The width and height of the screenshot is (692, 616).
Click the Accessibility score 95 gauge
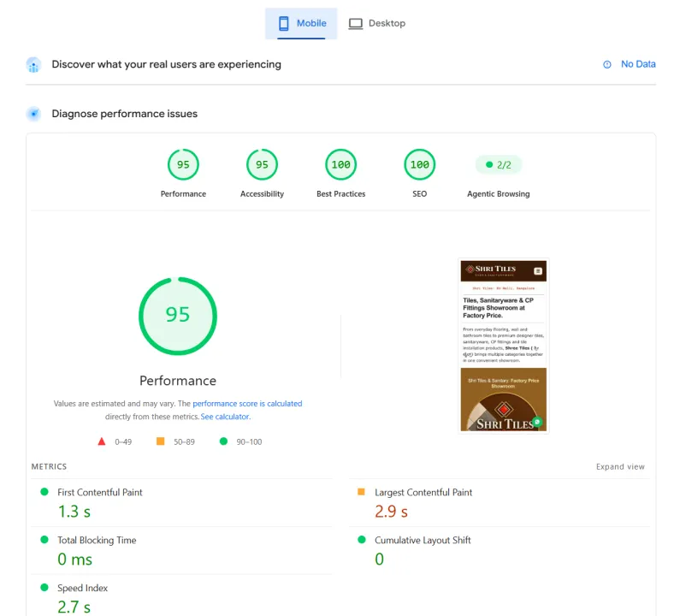[x=262, y=164]
